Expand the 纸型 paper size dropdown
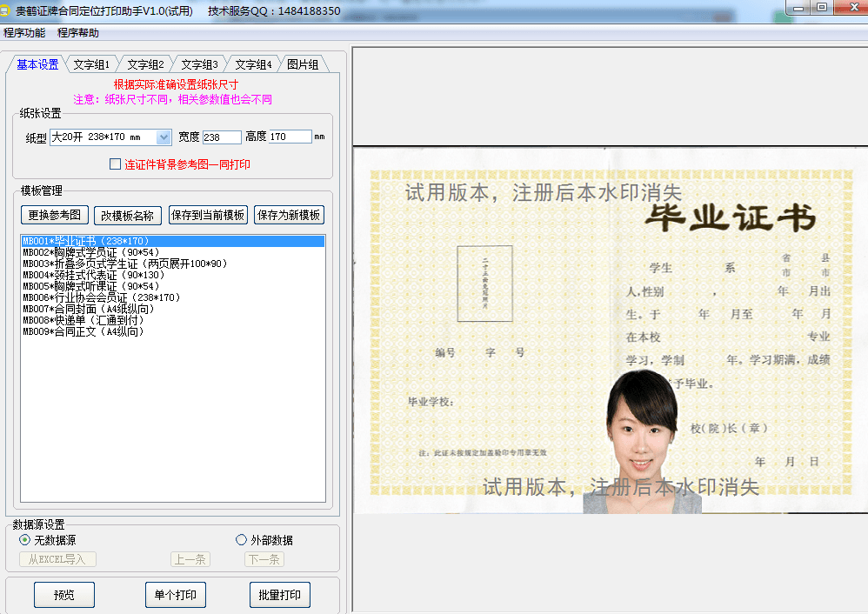 (164, 137)
